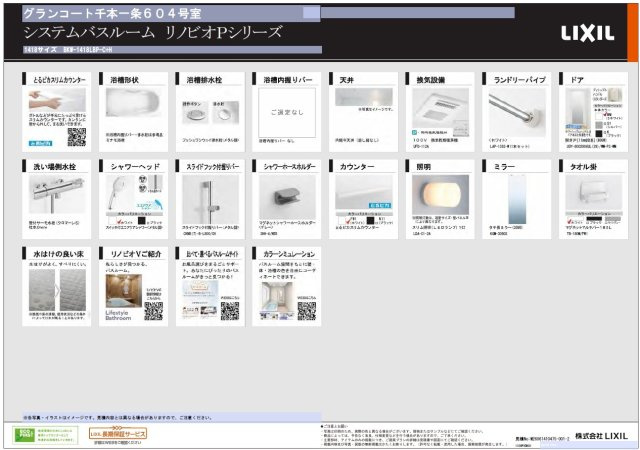Screen dimensions: 640x450
Task: Select the hose holder image under シャワーホースホルダー
Action: tap(287, 197)
